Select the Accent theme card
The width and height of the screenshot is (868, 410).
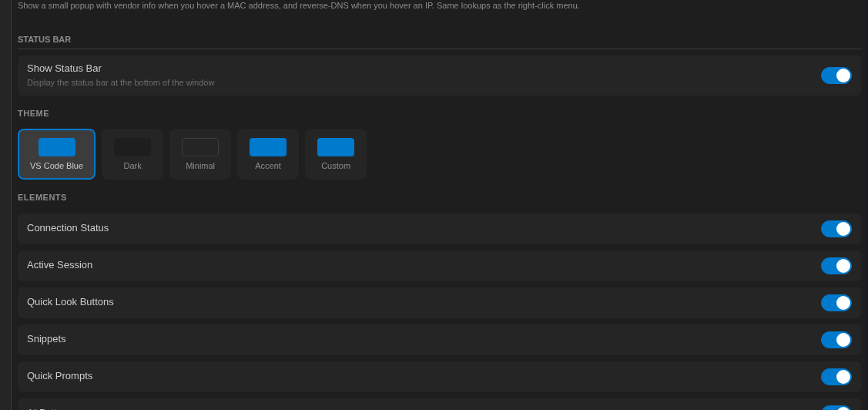click(268, 154)
